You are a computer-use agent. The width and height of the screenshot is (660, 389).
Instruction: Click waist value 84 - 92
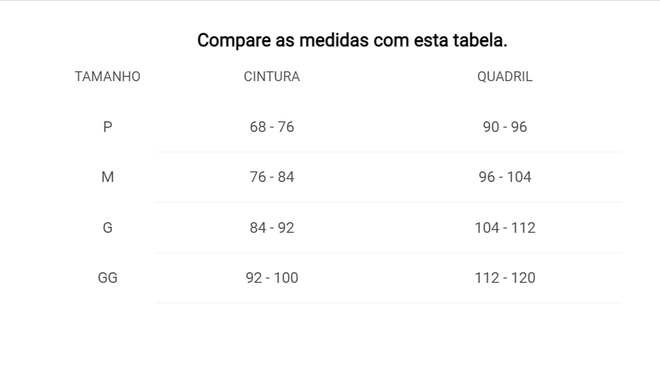click(271, 228)
